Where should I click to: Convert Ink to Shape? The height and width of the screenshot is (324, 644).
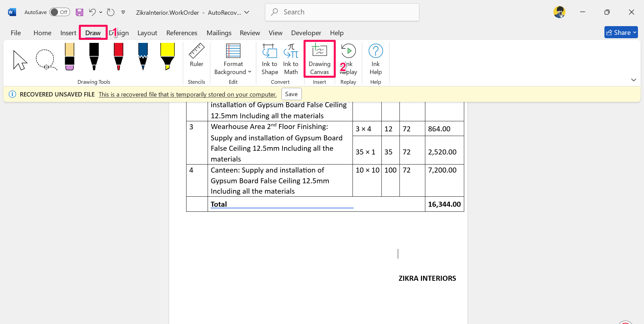270,59
